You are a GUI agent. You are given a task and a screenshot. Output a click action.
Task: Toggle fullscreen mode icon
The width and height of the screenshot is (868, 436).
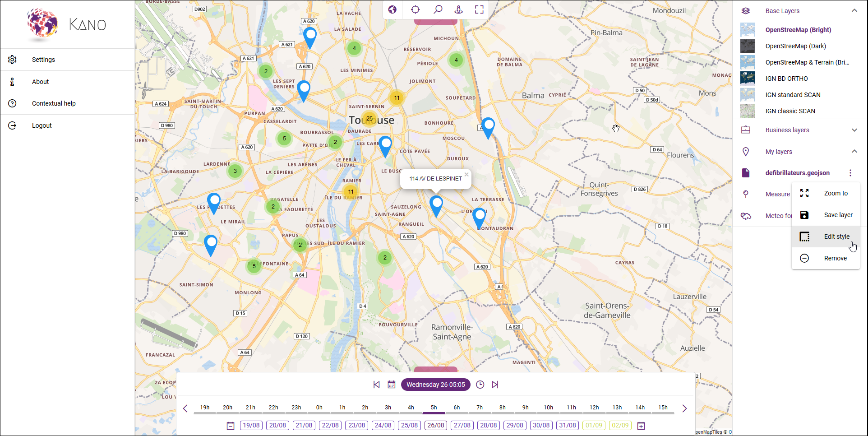coord(479,9)
